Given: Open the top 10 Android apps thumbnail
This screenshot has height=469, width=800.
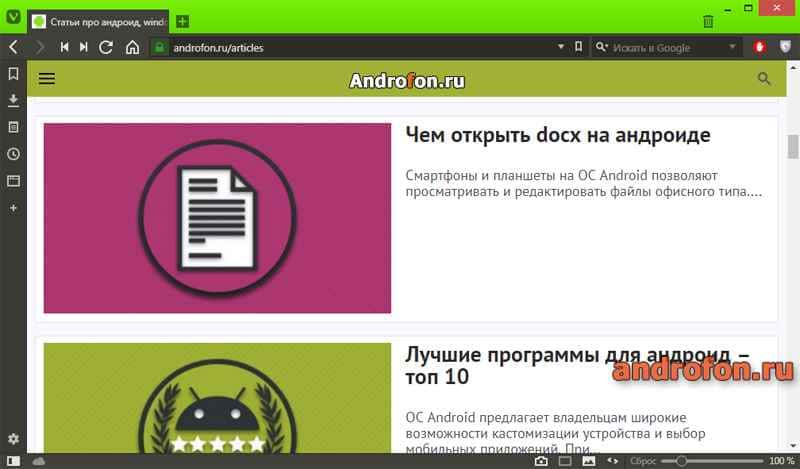Looking at the screenshot, I should (x=217, y=398).
